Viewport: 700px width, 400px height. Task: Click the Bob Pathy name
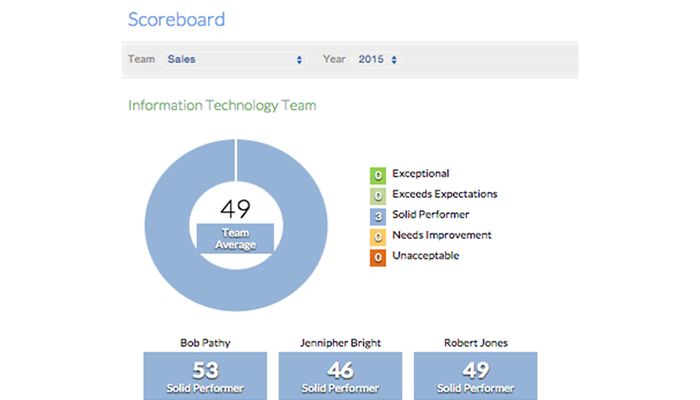pos(205,343)
